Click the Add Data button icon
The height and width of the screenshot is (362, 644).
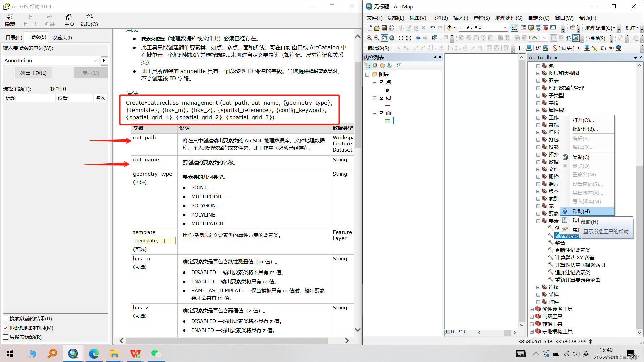(x=449, y=28)
